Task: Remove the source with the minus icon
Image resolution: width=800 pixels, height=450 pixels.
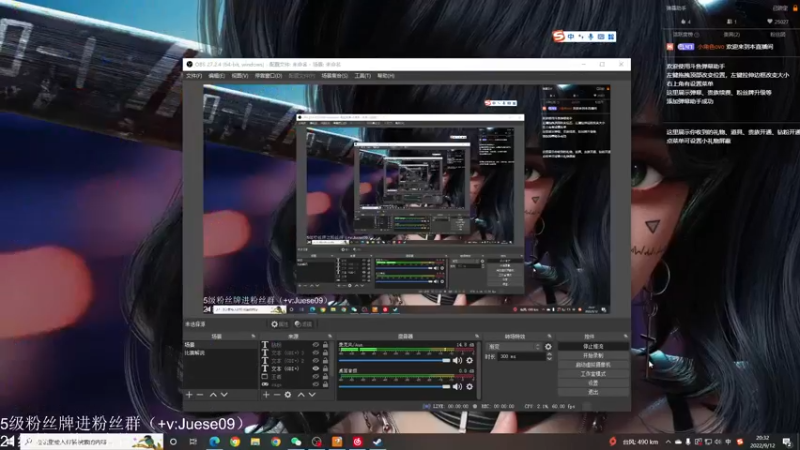Action: click(x=277, y=395)
